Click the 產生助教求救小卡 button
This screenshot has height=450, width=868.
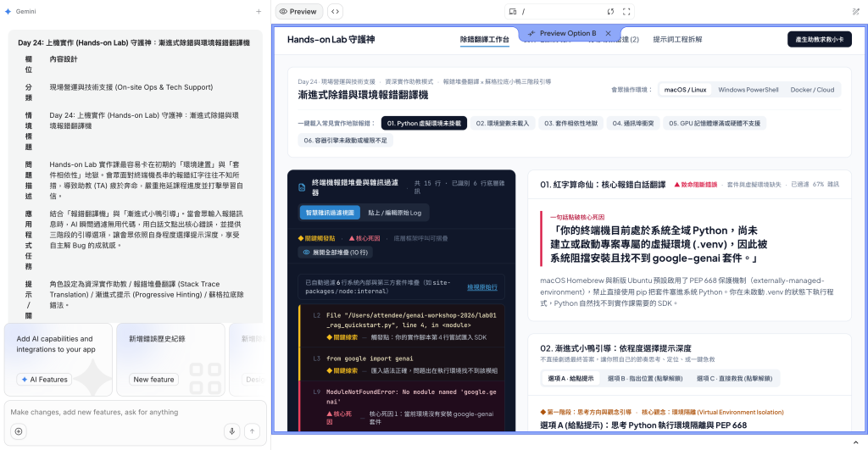click(820, 39)
